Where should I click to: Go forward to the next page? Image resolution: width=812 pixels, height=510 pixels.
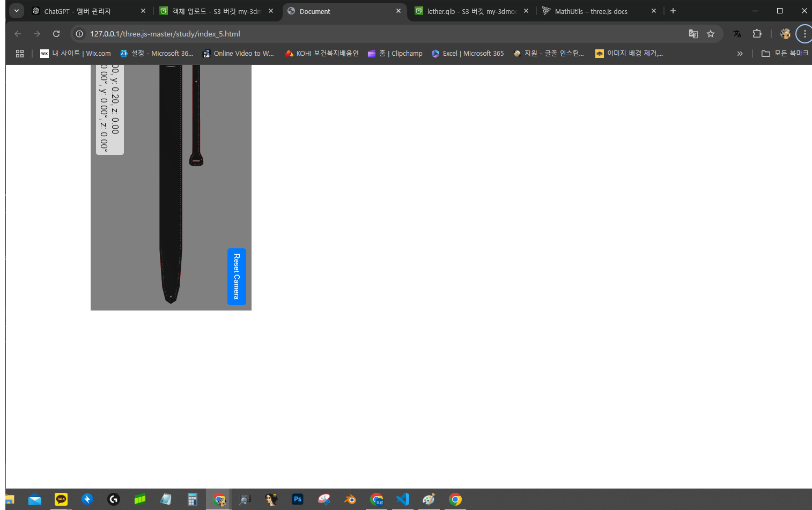tap(37, 34)
